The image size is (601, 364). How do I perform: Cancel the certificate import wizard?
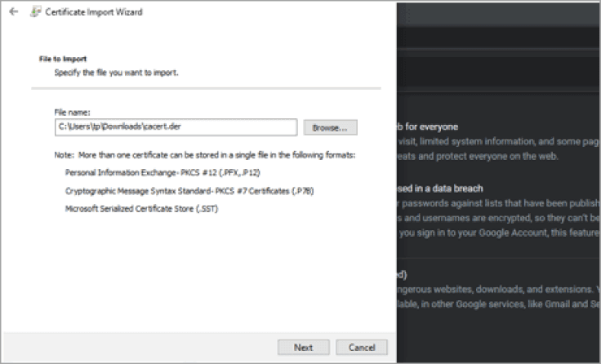[x=361, y=347]
